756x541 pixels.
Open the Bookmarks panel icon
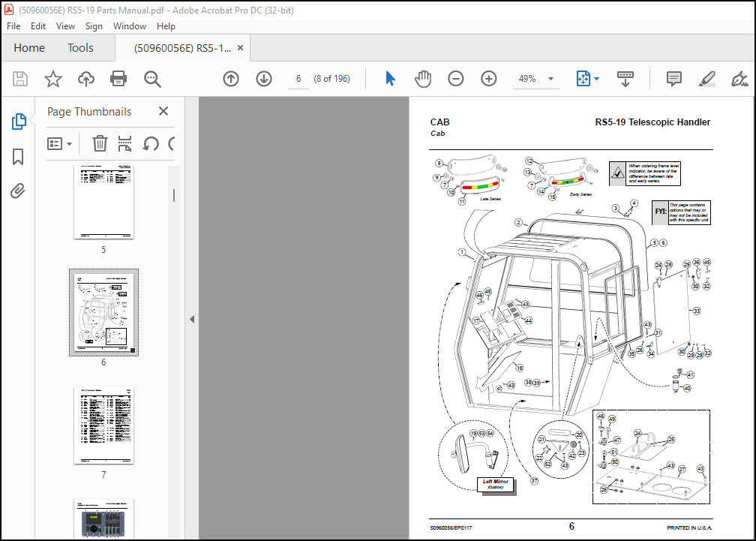coord(18,157)
